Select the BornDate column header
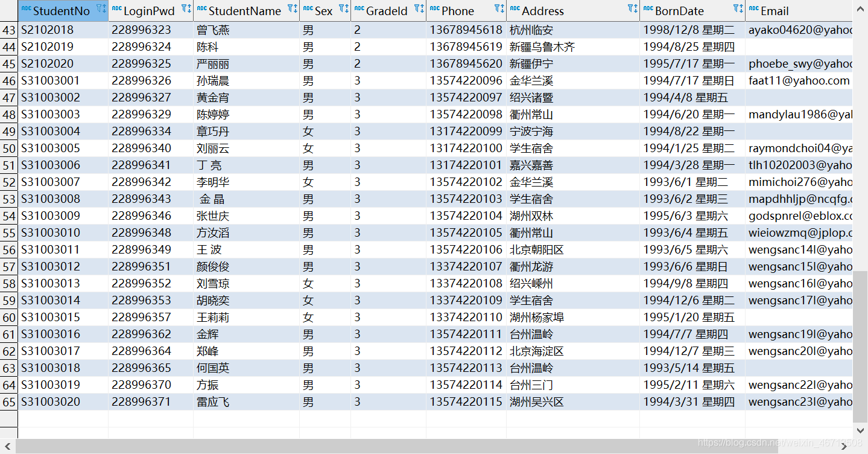The width and height of the screenshot is (868, 454). 692,11
